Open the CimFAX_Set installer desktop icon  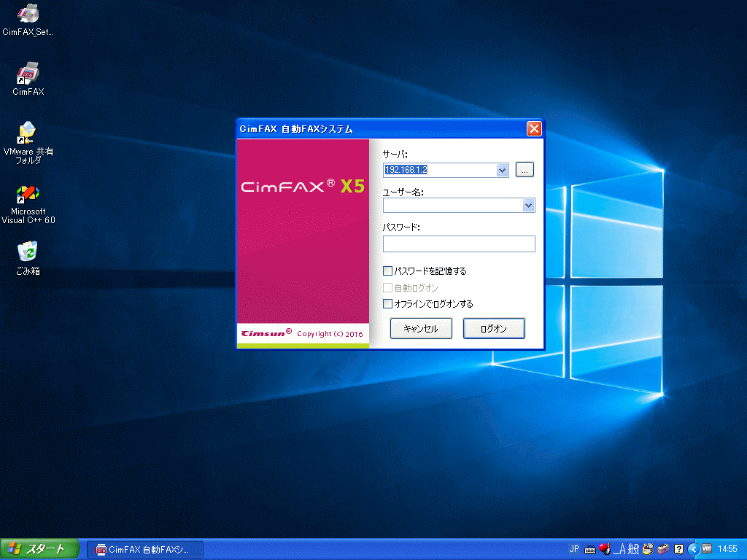28,19
